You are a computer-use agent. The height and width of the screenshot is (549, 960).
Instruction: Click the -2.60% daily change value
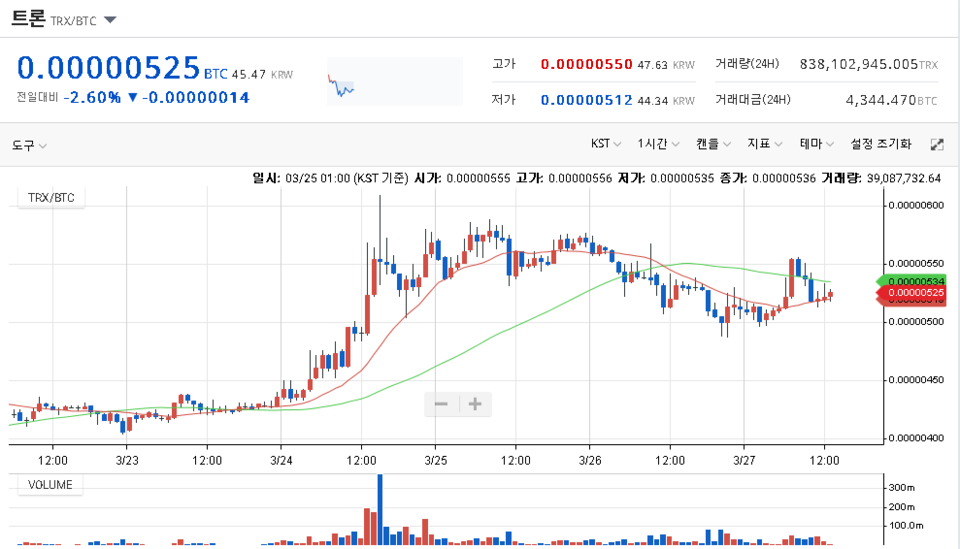pos(92,98)
